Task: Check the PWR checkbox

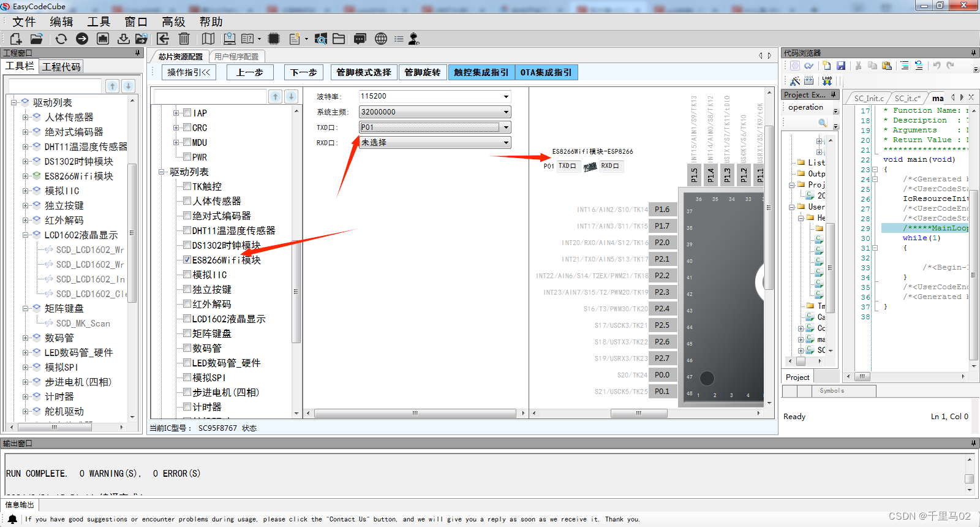Action: tap(187, 156)
